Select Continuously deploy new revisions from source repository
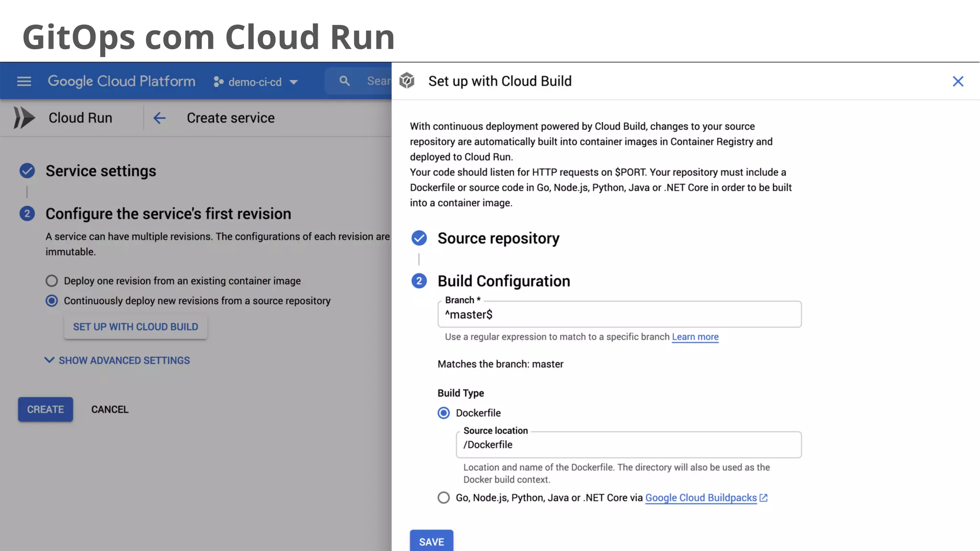The image size is (980, 551). pyautogui.click(x=52, y=301)
